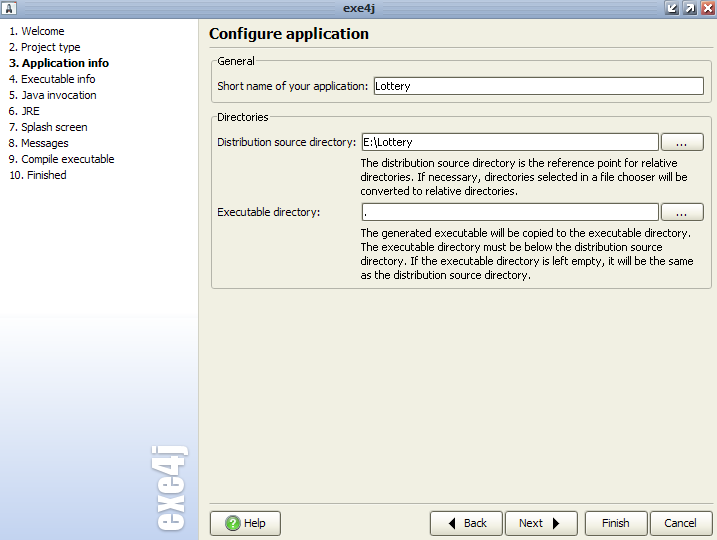
Task: Click the Help button
Action: tap(245, 523)
